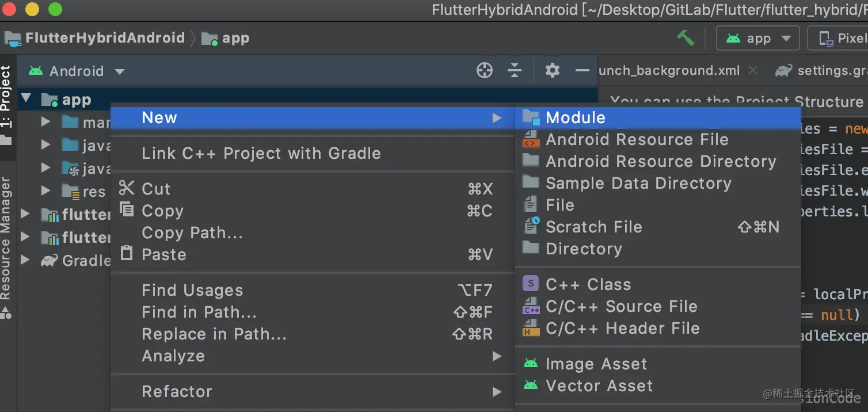Expand the Gradle Scripts node arrow

(25, 260)
